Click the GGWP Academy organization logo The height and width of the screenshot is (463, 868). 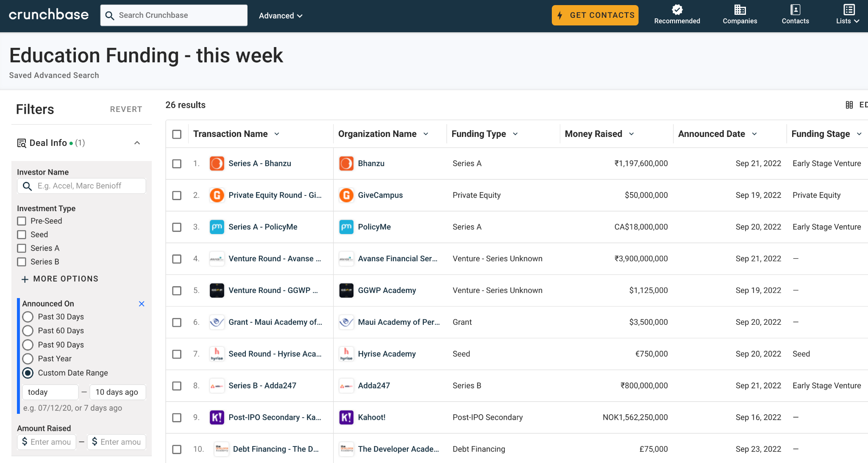[346, 290]
